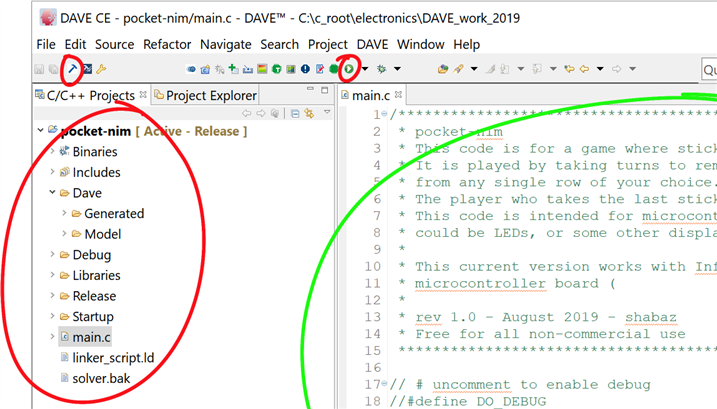Click the yellow wrench toolbar icon
Viewport: 717px width, 409px height.
(101, 69)
